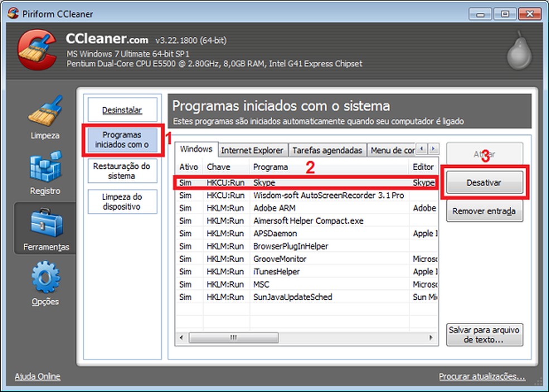Screen dimensions: 549x392
Task: Select Programas iniciados com o sistema
Action: point(122,139)
